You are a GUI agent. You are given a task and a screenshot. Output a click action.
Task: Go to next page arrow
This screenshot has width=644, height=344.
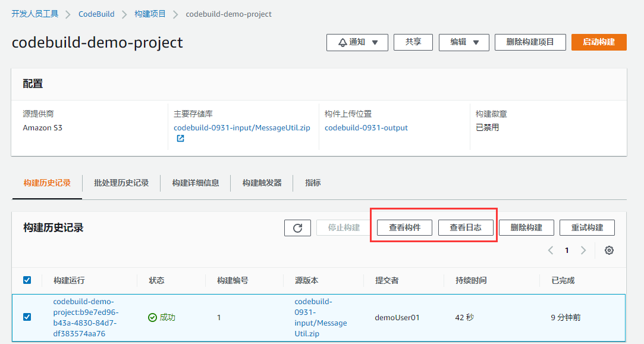[583, 251]
